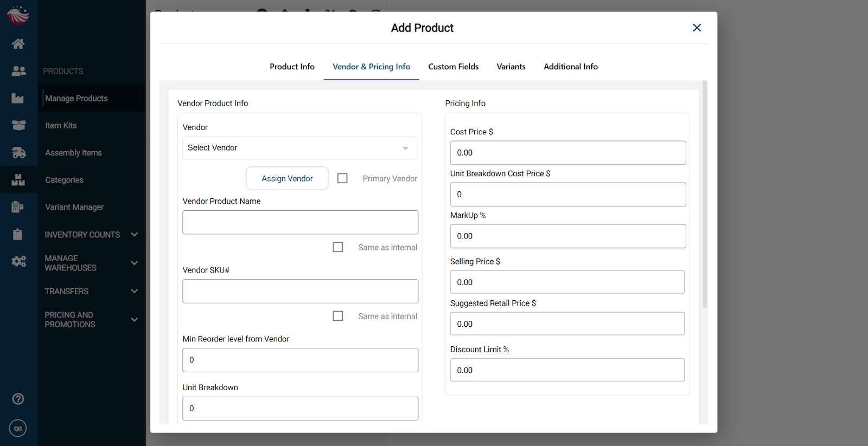Click the home icon in sidebar
868x446 pixels.
18,44
